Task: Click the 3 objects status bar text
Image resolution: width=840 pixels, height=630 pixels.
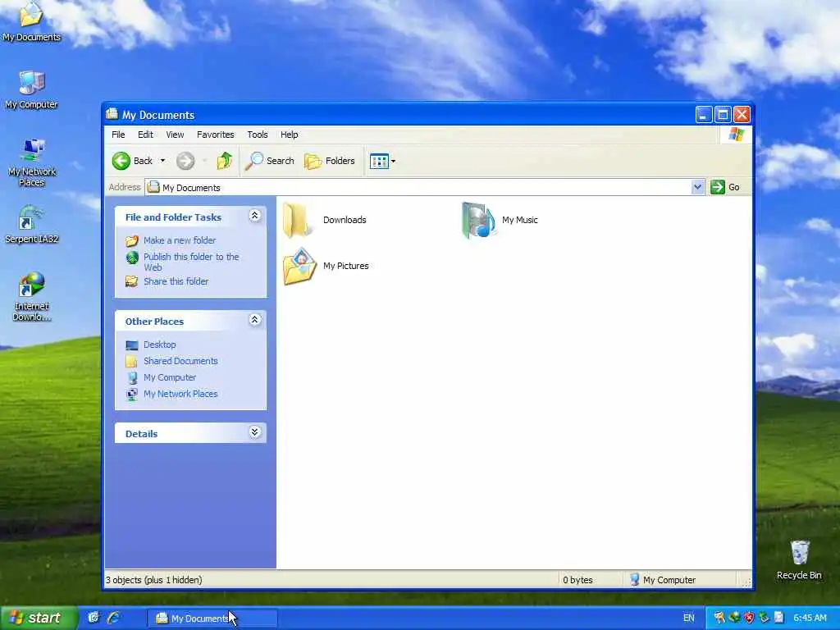Action: coord(153,580)
